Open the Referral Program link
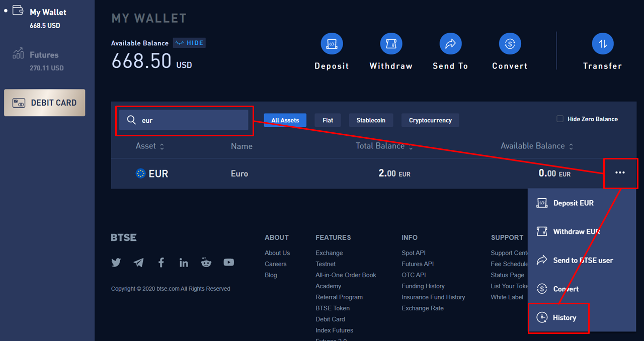Image resolution: width=644 pixels, height=341 pixels. click(x=339, y=297)
